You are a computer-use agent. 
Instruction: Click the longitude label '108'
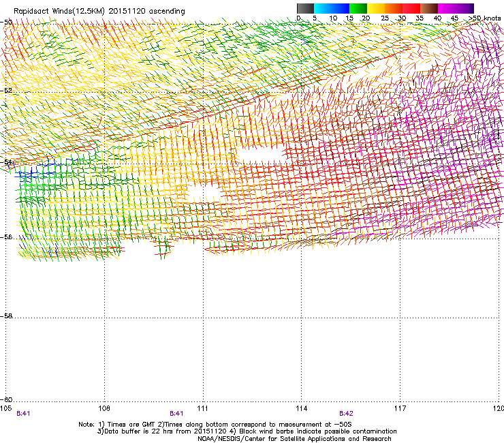(104, 408)
